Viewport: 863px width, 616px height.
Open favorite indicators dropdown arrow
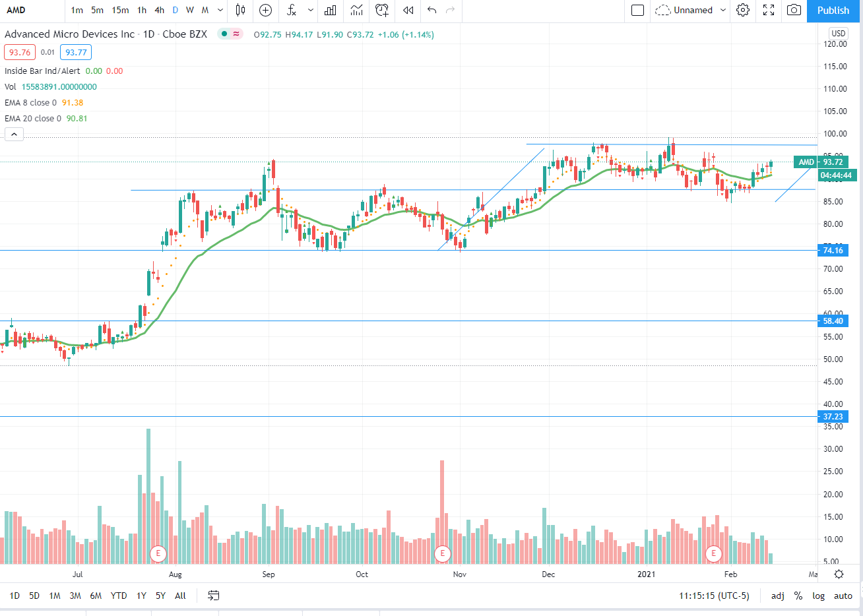pos(311,10)
